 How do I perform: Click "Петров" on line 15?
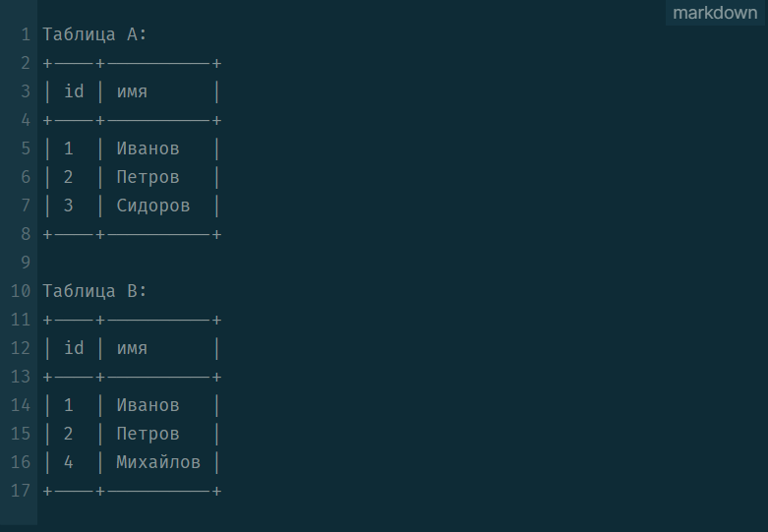click(x=148, y=434)
